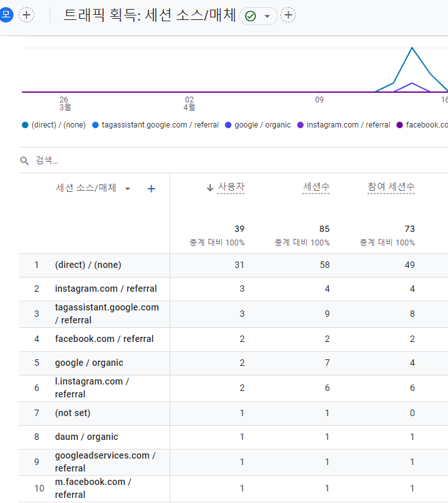Select the m.facebook.com / referral row
The image size is (448, 503).
click(233, 489)
